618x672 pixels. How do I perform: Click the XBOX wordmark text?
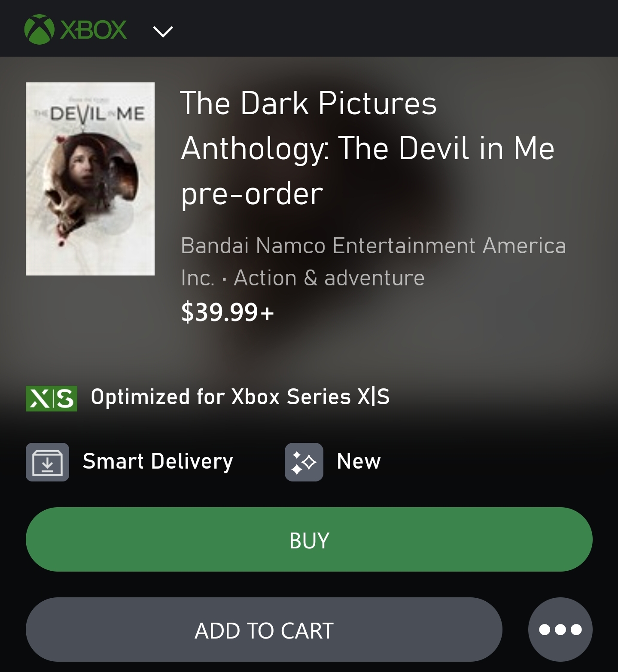(94, 30)
